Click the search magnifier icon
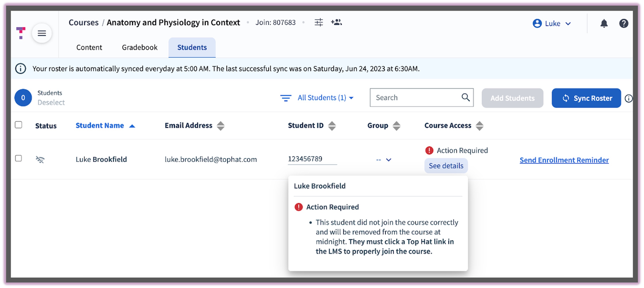 (x=465, y=97)
